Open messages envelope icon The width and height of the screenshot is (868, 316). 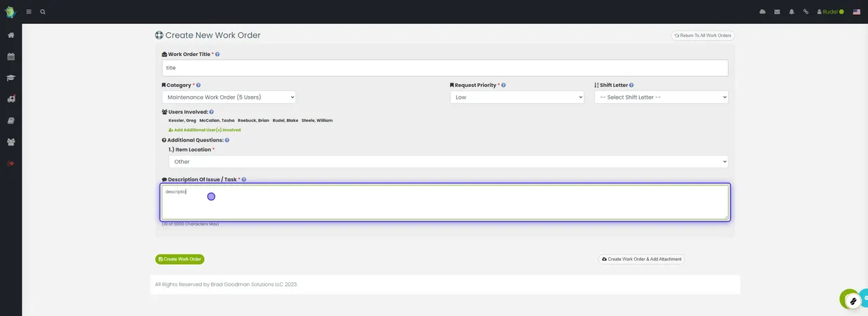click(777, 12)
